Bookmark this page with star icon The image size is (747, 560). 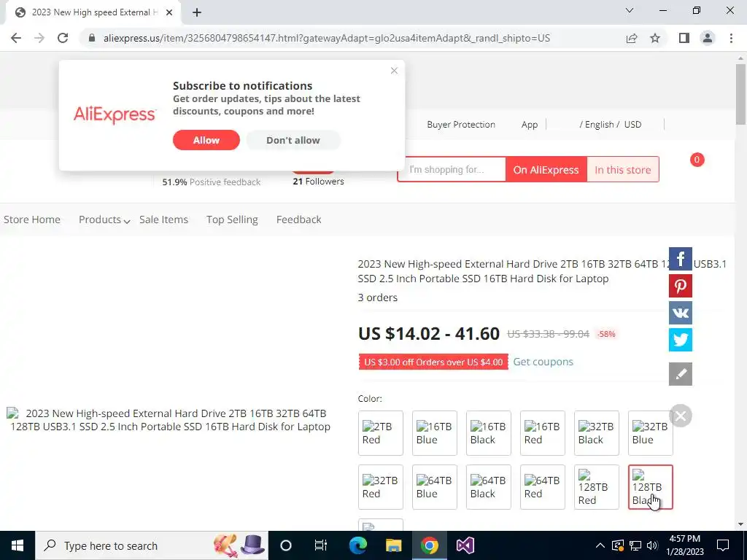click(655, 38)
